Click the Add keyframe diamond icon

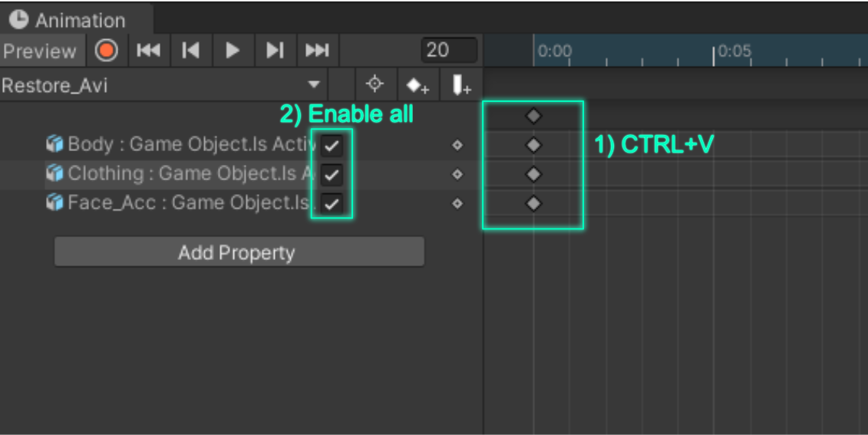tap(417, 85)
